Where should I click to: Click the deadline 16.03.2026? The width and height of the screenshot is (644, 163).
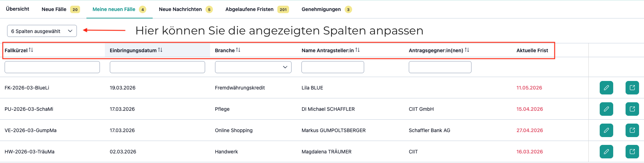coord(530,152)
